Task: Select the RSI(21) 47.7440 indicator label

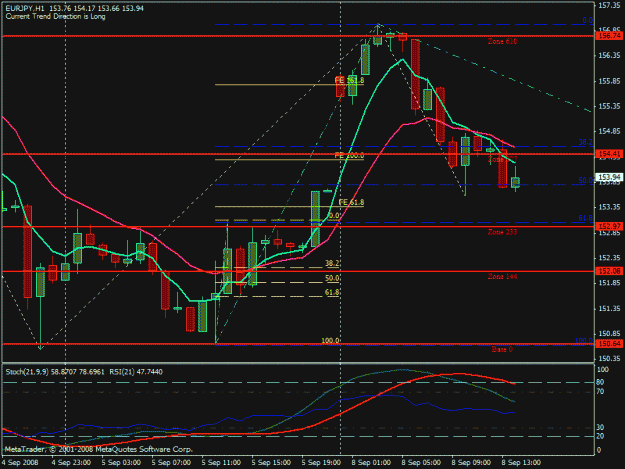Action: [136, 372]
